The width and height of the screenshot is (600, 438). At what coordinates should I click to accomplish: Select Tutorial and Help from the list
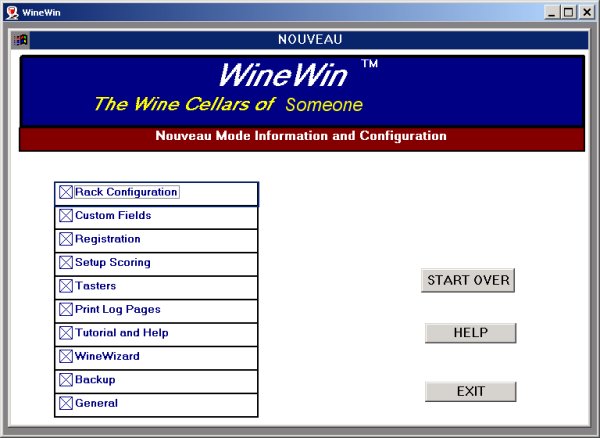(x=121, y=333)
